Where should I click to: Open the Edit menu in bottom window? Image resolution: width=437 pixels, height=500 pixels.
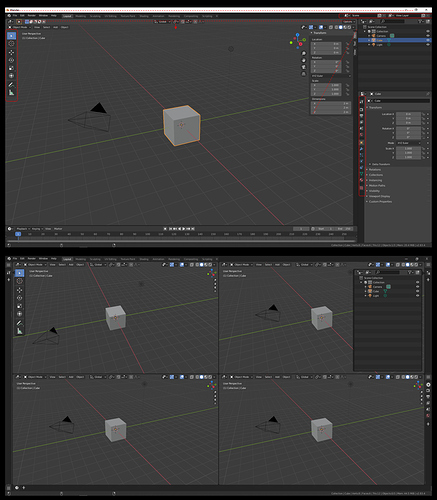click(22, 259)
